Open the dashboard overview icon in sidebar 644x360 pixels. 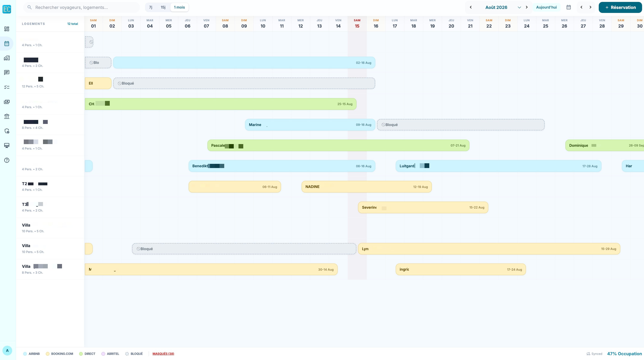6,29
